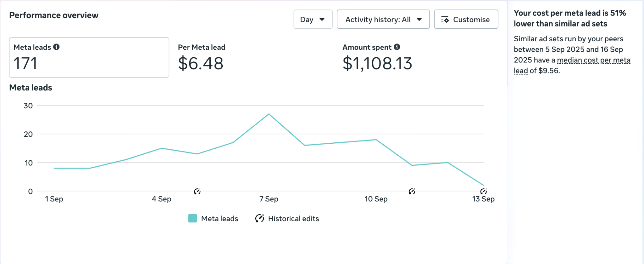Click the line's data point at 10 Sep
Viewport: 644px width, 264px height.
[376, 140]
